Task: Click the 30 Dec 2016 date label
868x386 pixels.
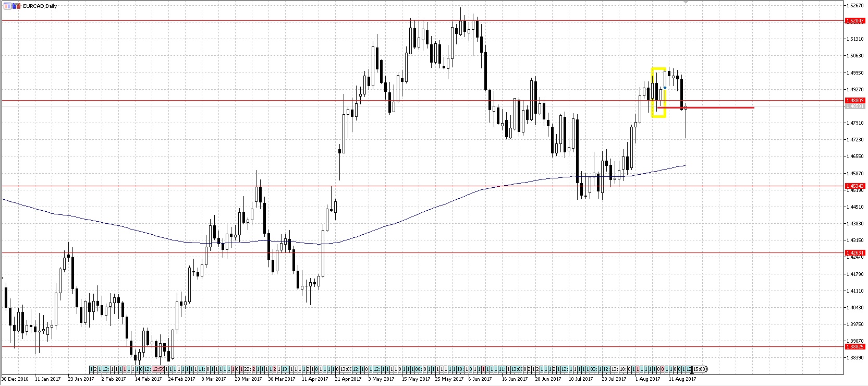Action: 15,379
